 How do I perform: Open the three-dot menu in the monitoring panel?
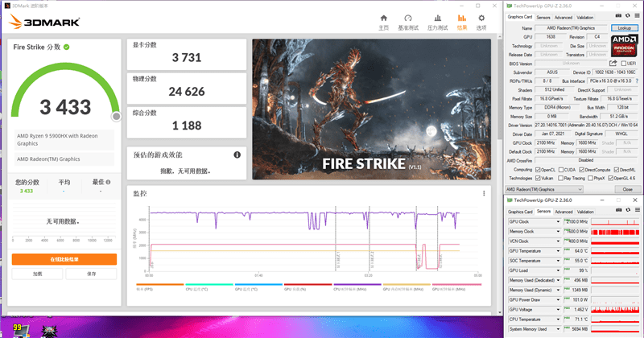click(x=484, y=193)
